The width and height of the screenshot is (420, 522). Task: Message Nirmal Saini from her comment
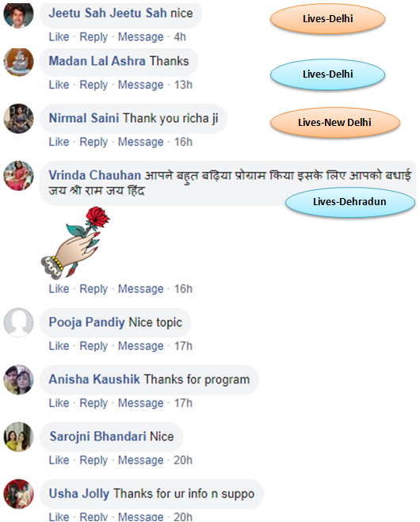(141, 142)
